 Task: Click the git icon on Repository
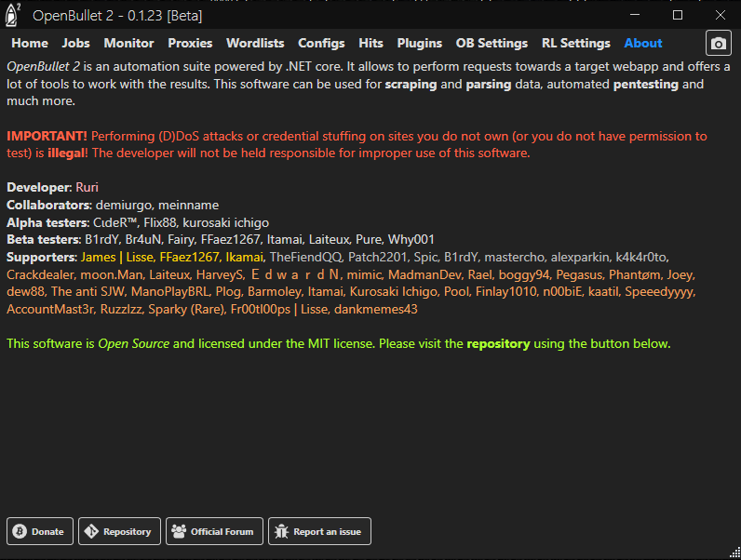point(91,532)
